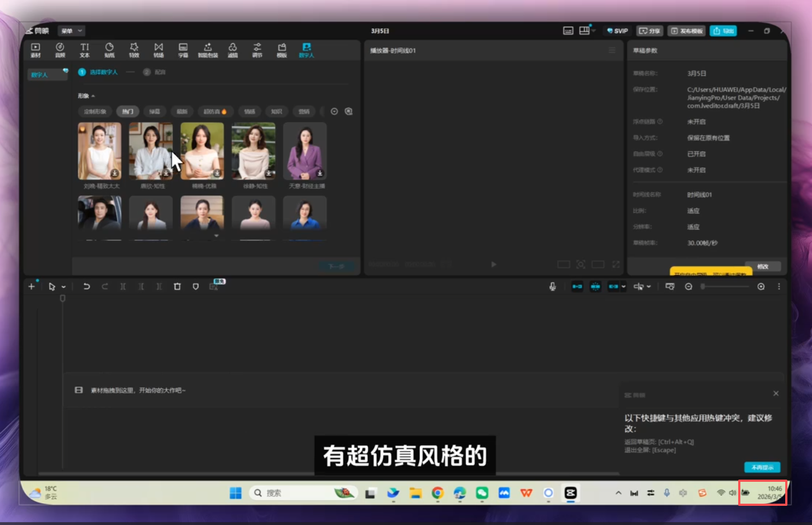The width and height of the screenshot is (812, 525).
Task: Open the 音频 (Audio) panel
Action: (60, 50)
